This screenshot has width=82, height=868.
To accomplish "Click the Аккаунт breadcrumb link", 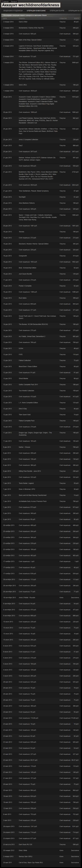I will (14, 1).
